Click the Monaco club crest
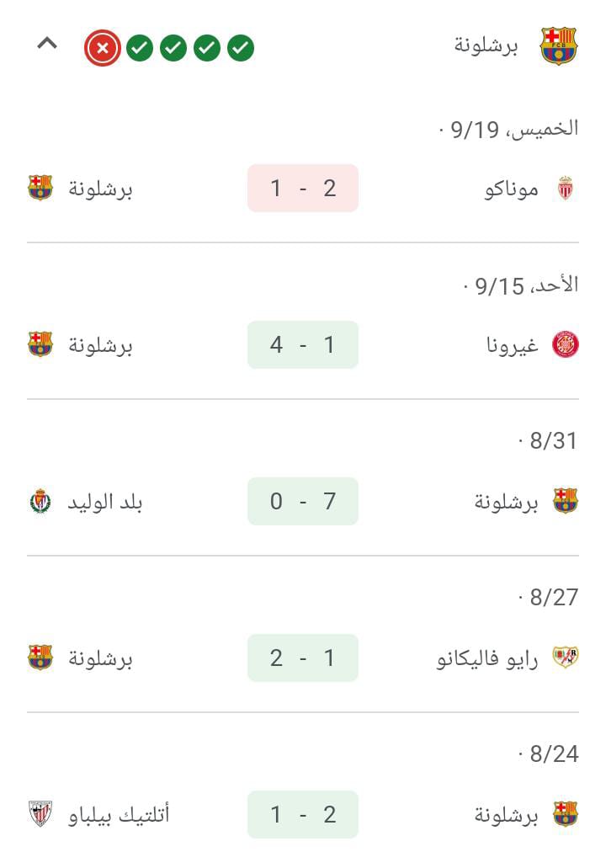The image size is (606, 868). click(x=566, y=189)
